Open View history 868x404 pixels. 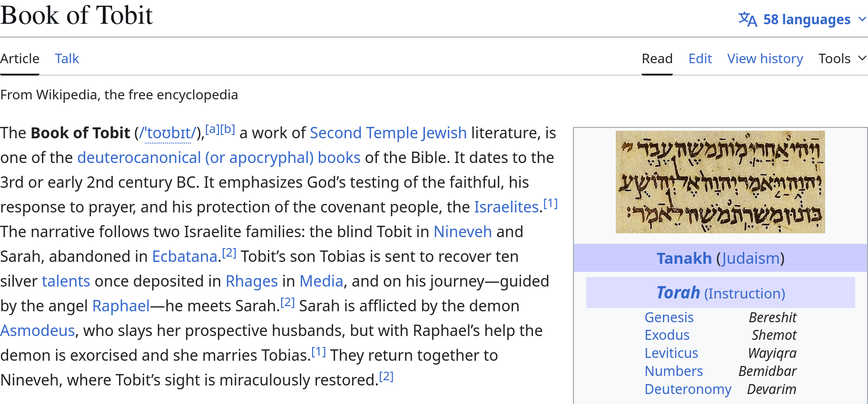click(x=765, y=58)
